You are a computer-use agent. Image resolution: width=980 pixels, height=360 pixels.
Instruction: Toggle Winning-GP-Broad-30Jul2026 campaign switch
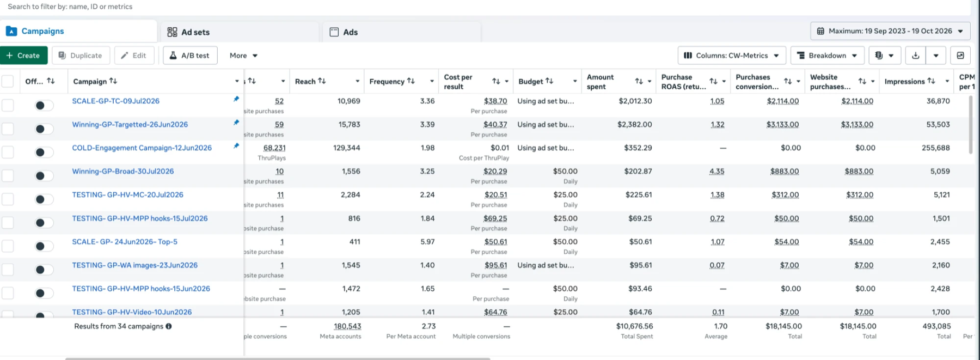(x=44, y=176)
